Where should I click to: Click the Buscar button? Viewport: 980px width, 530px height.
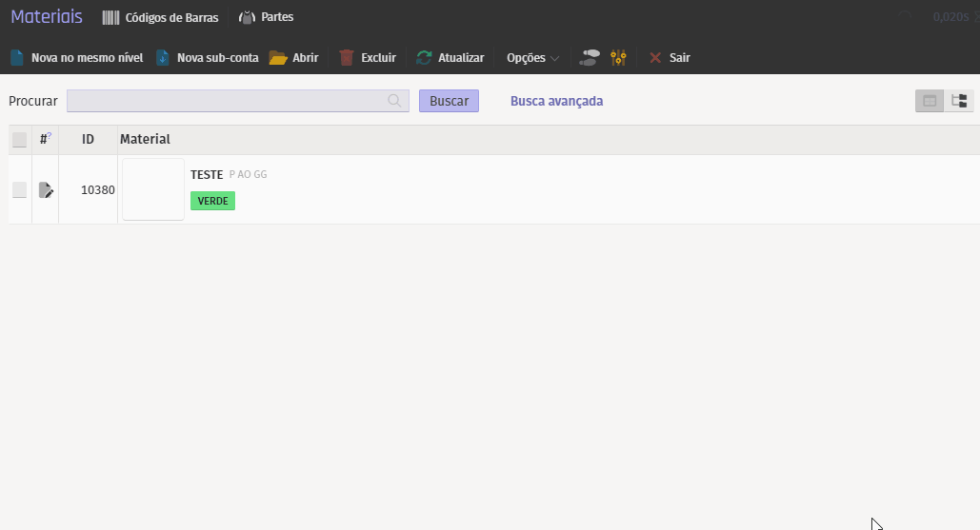coord(449,101)
